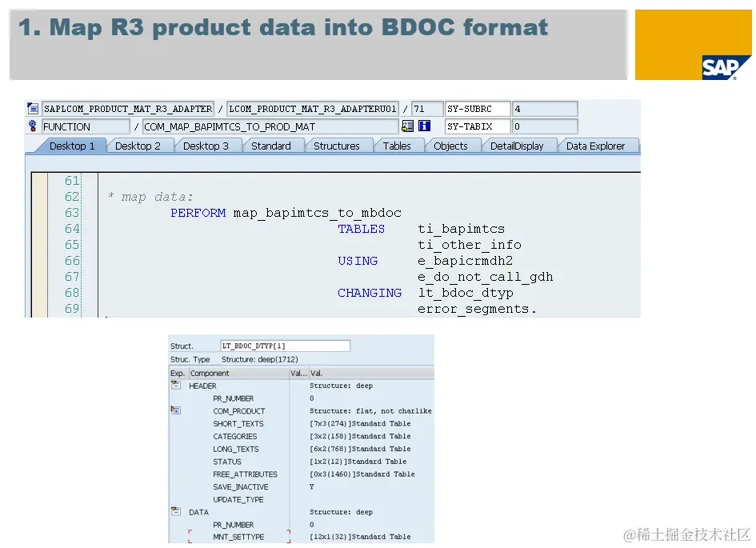
Task: Select the LONG_TEXTS component
Action: (236, 449)
